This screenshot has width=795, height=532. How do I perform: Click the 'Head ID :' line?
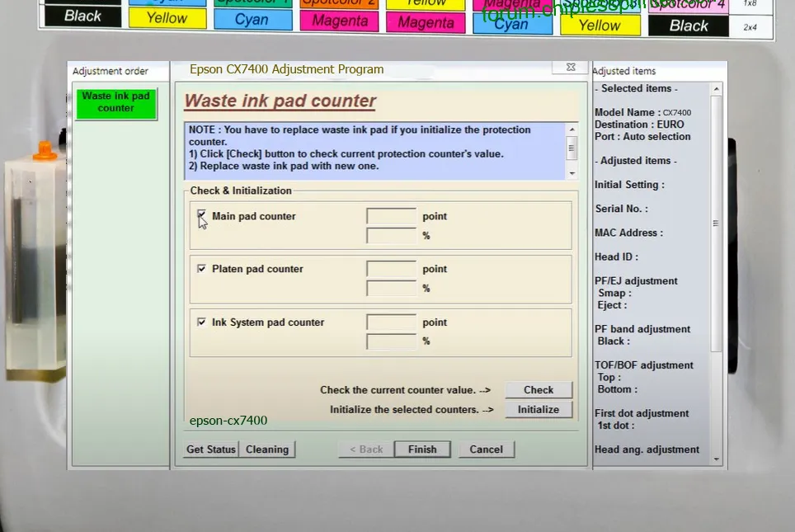click(617, 257)
